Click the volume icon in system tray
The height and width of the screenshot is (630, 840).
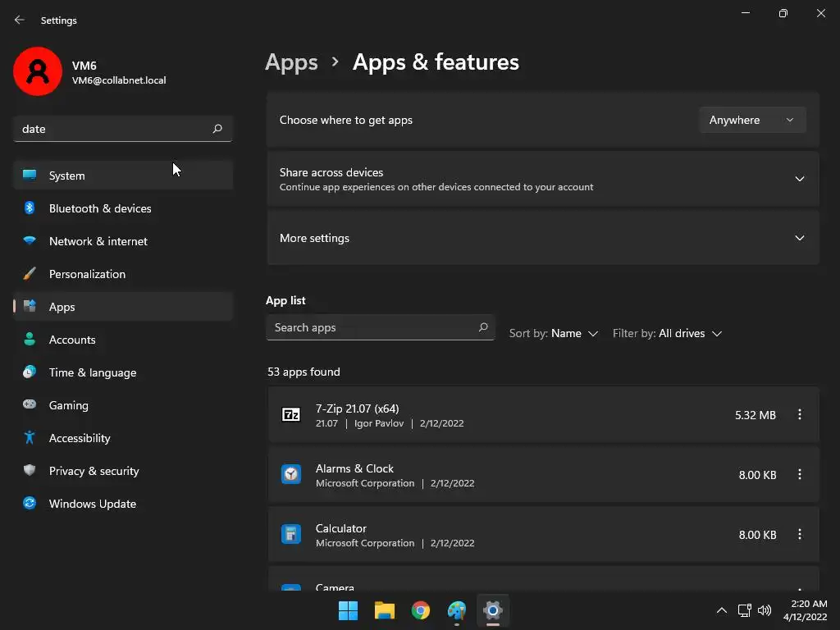[x=765, y=610]
